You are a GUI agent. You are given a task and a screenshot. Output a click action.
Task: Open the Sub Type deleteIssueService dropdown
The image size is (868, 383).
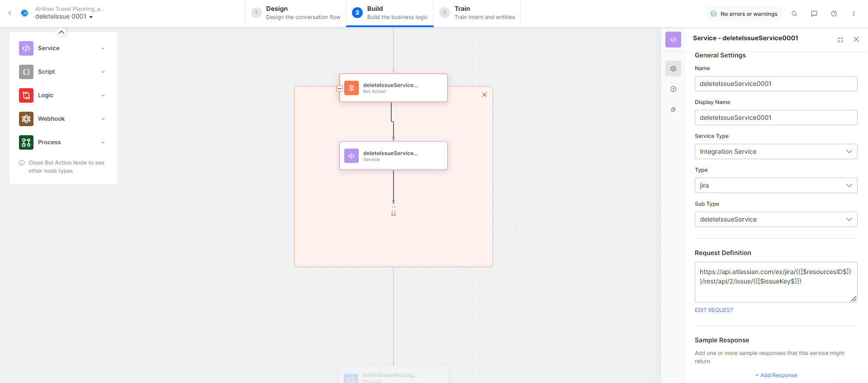pos(776,219)
